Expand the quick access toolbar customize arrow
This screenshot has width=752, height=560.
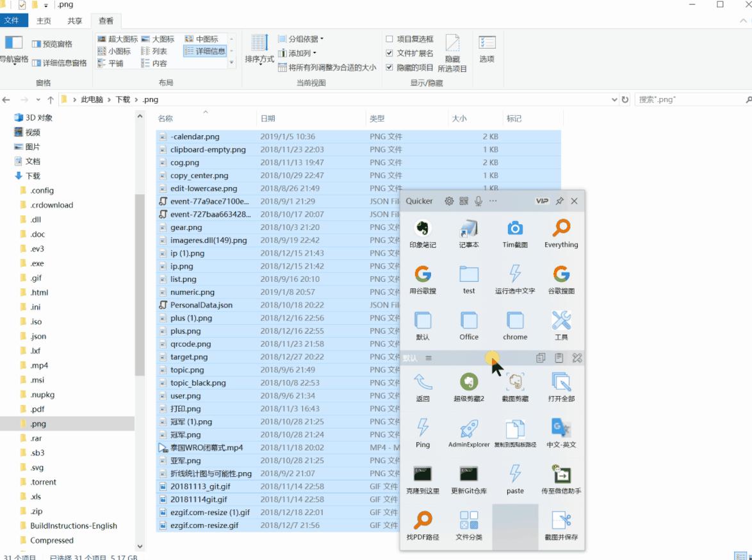click(x=46, y=4)
